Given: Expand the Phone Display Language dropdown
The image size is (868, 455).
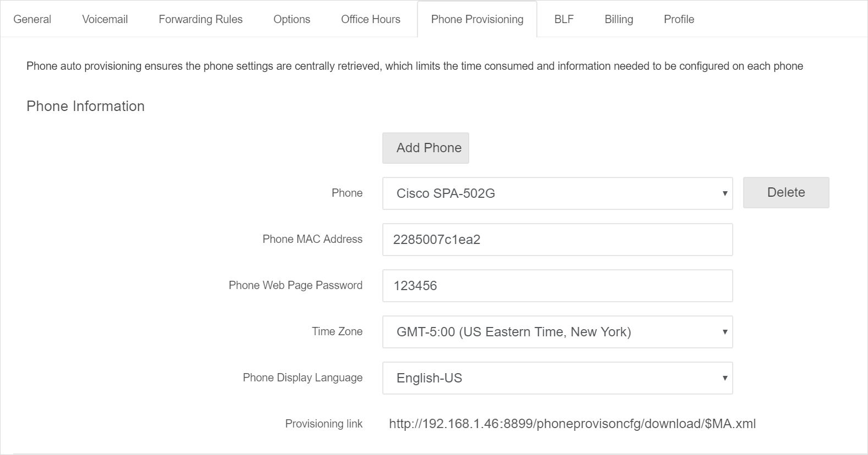Looking at the screenshot, I should click(557, 378).
